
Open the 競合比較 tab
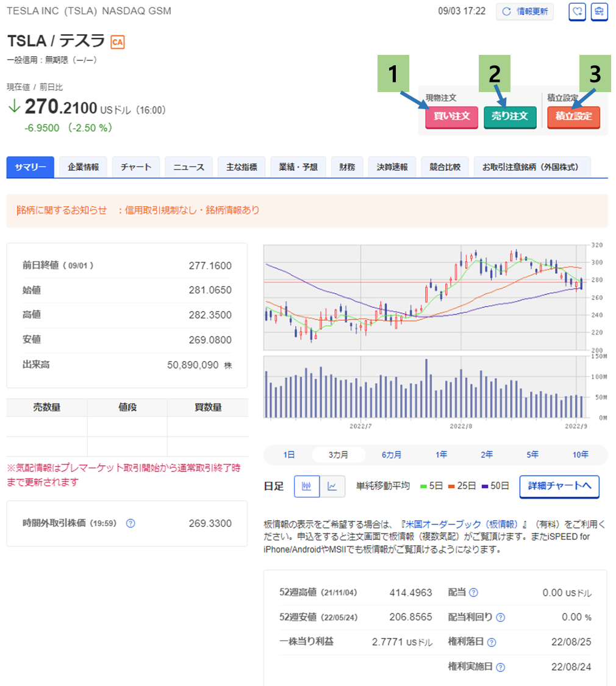pos(445,167)
